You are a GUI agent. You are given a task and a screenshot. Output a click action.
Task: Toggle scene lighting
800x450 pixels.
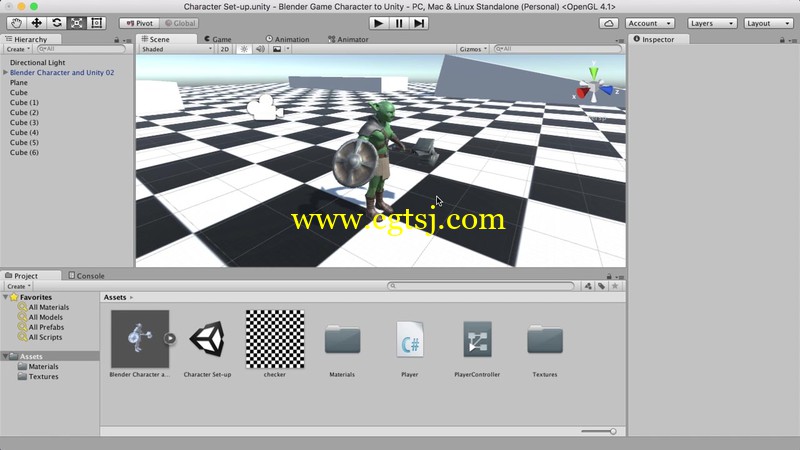click(x=244, y=49)
